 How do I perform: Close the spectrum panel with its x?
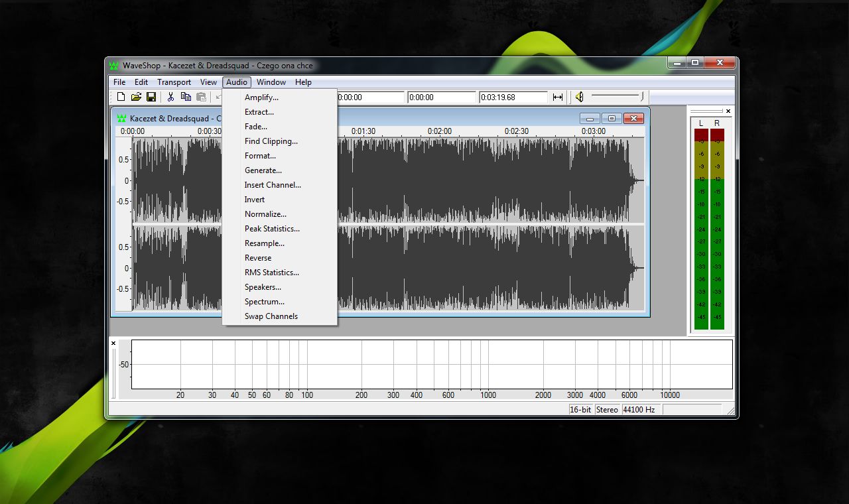[113, 343]
